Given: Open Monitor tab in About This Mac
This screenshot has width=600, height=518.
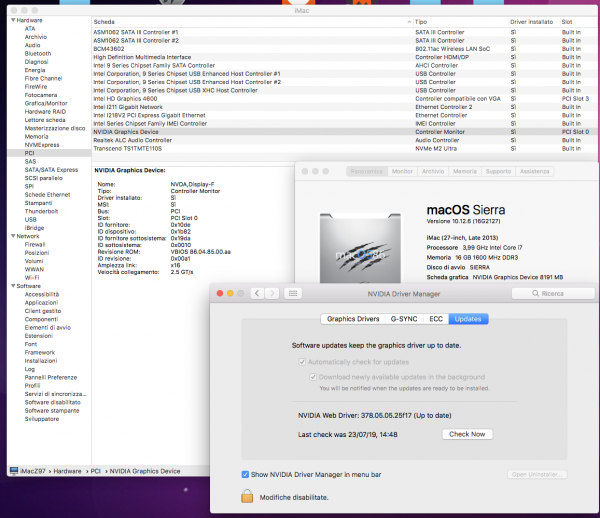Looking at the screenshot, I should pos(402,171).
